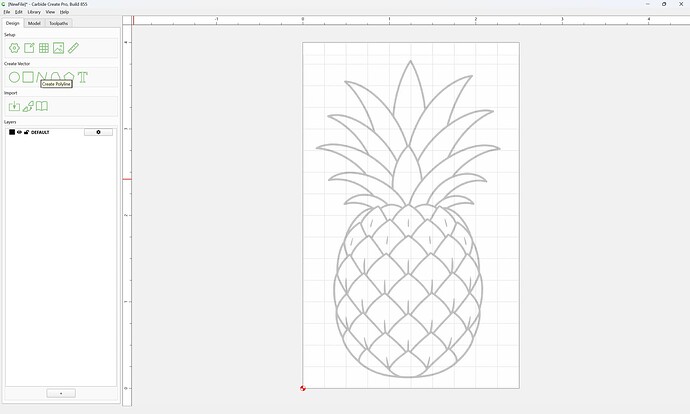Image resolution: width=690 pixels, height=414 pixels.
Task: Click DEFAULT layer black color swatch
Action: point(12,132)
